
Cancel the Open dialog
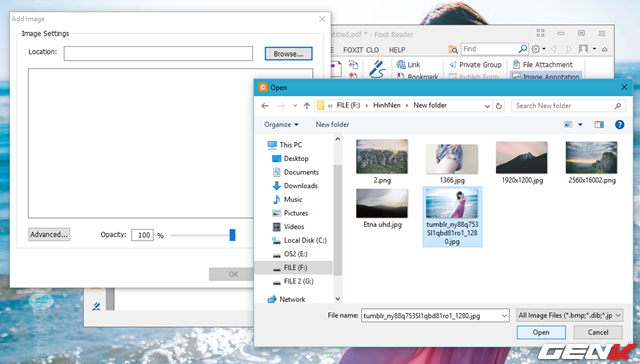tap(598, 332)
